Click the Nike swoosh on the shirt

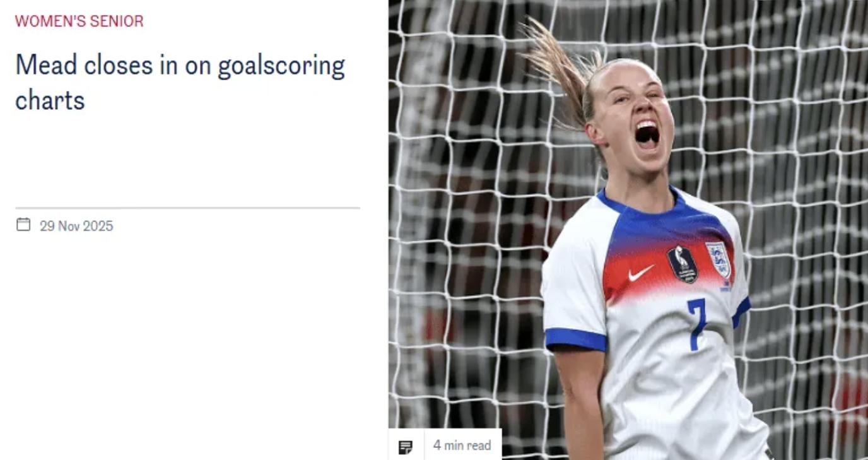[x=641, y=273]
